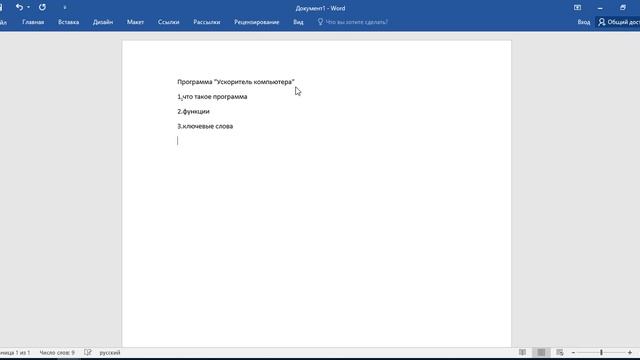This screenshot has width=640, height=360.
Task: Select Print Layout view icon
Action: tap(541, 352)
